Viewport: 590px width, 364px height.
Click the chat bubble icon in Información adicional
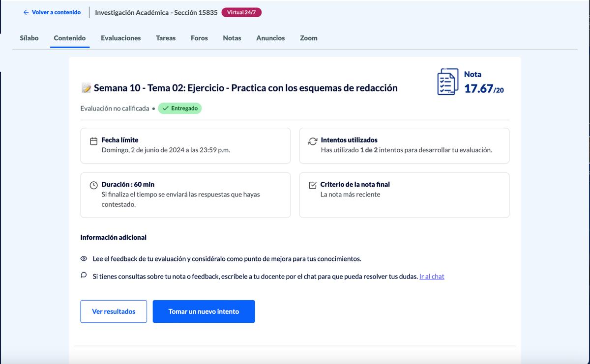(84, 276)
